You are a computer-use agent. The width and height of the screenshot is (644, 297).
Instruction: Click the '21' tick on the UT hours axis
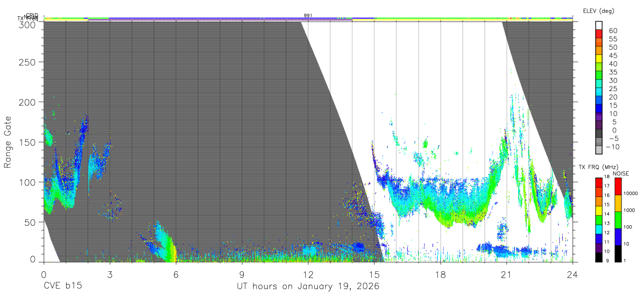coord(506,274)
